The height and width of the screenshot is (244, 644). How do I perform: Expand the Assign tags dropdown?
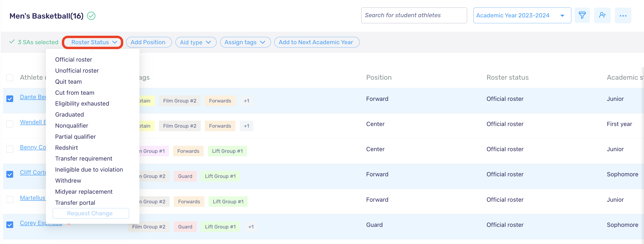point(245,42)
